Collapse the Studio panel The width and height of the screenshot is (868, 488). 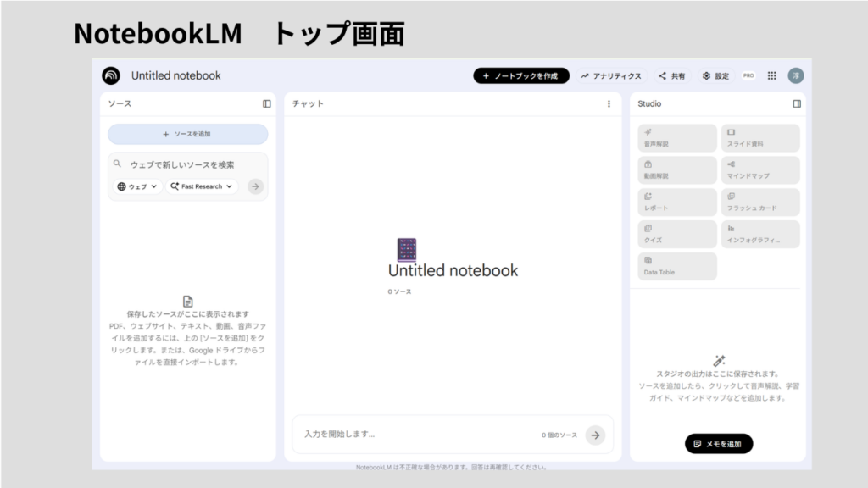pos(797,104)
